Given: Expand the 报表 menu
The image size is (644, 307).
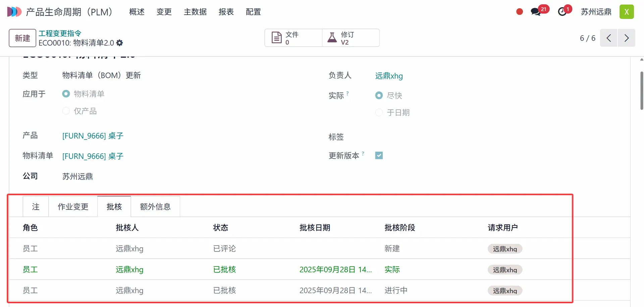Looking at the screenshot, I should 226,12.
